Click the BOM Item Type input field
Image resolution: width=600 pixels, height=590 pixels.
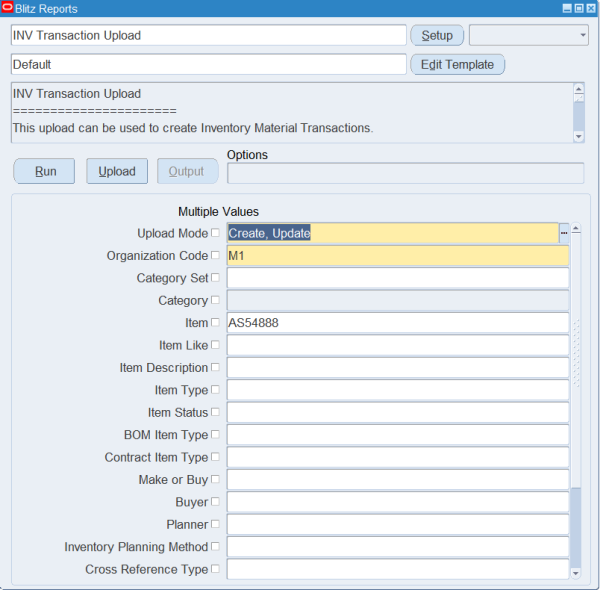click(x=398, y=435)
